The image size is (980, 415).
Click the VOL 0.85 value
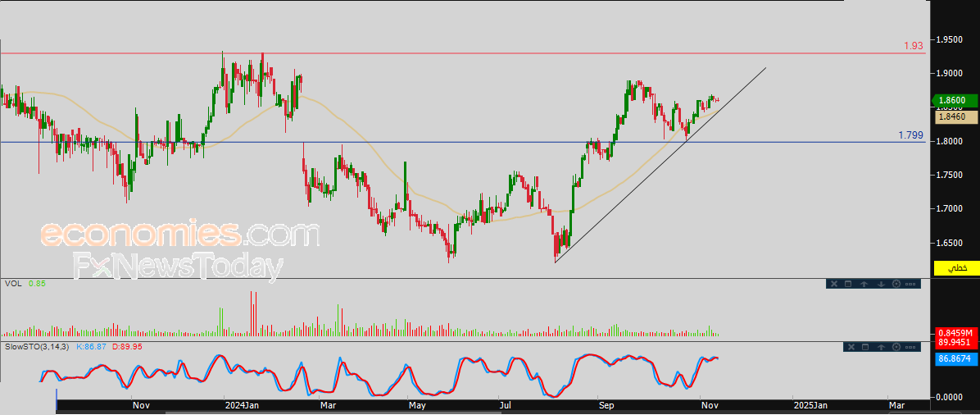coord(37,284)
